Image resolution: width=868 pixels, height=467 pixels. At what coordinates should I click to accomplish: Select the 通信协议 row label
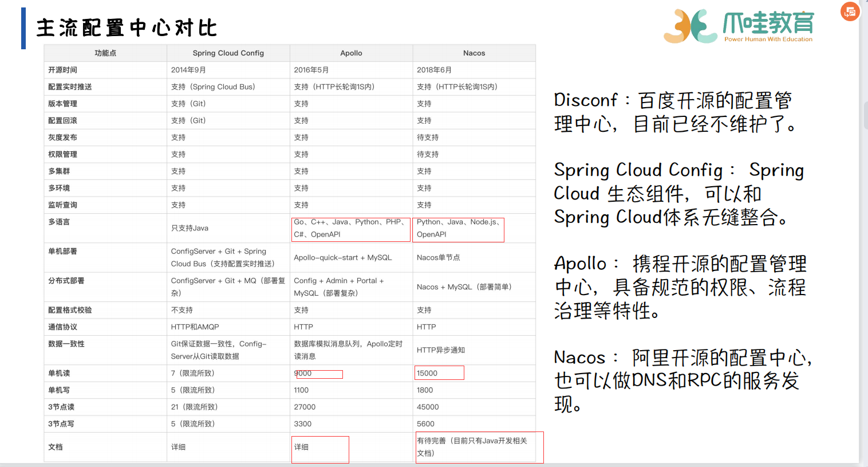62,327
